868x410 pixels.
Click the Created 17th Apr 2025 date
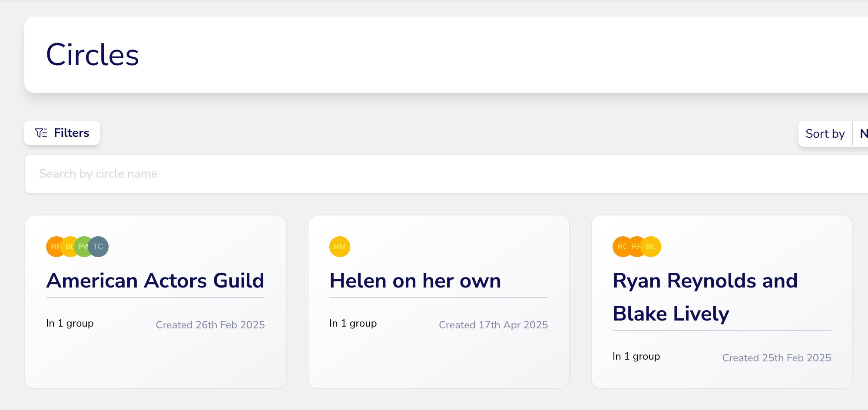click(493, 325)
